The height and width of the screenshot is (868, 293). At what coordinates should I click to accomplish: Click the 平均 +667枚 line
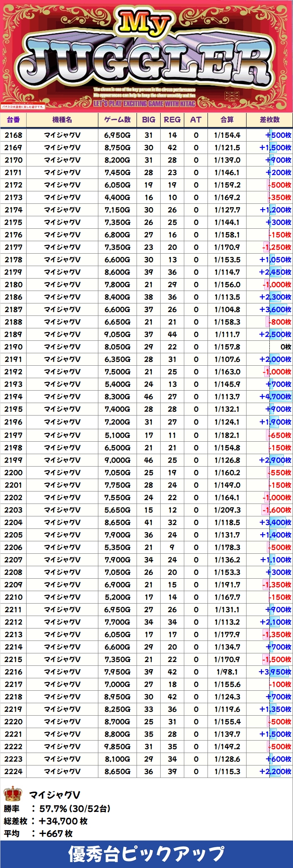pyautogui.click(x=38, y=833)
